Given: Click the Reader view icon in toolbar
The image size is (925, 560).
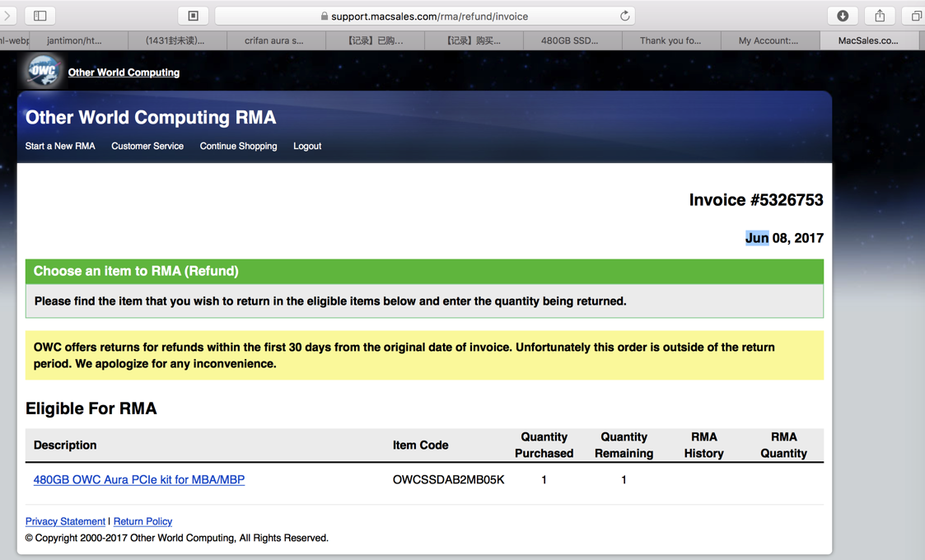Looking at the screenshot, I should (193, 16).
